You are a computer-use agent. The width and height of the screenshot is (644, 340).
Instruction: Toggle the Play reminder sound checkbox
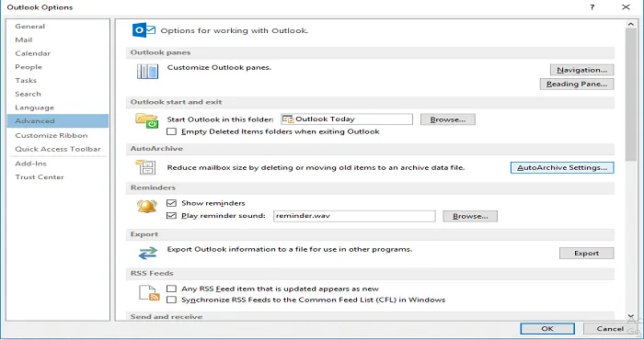click(171, 216)
